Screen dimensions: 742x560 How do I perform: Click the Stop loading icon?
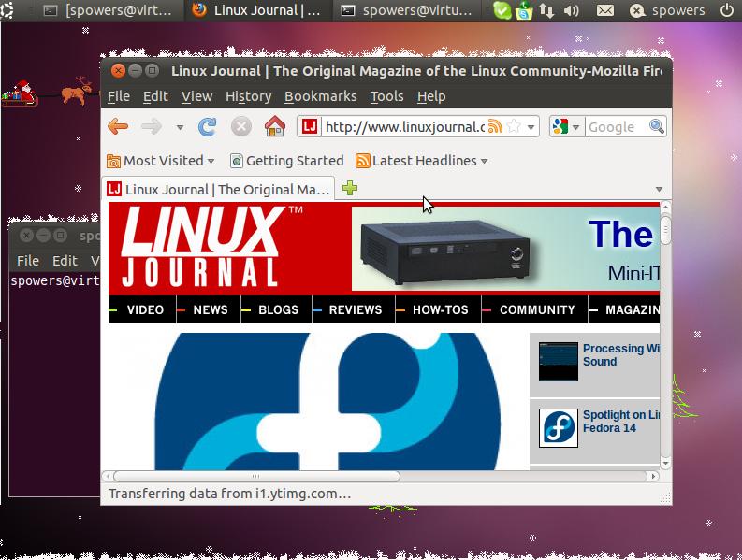(x=240, y=126)
